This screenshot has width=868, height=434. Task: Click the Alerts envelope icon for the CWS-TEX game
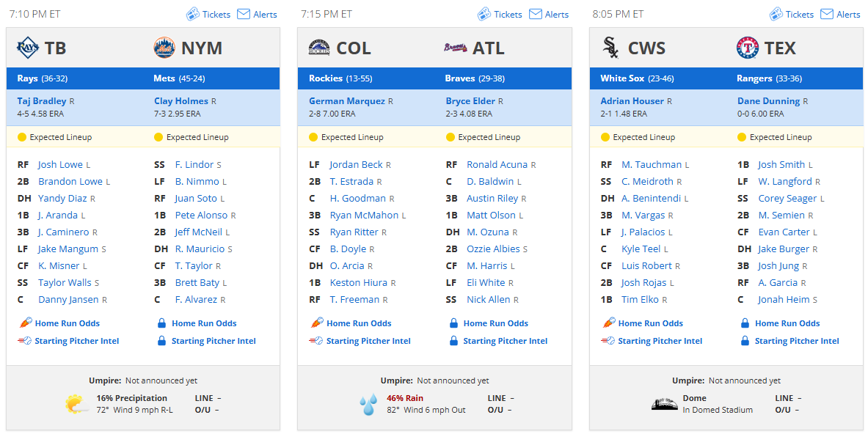[x=827, y=14]
